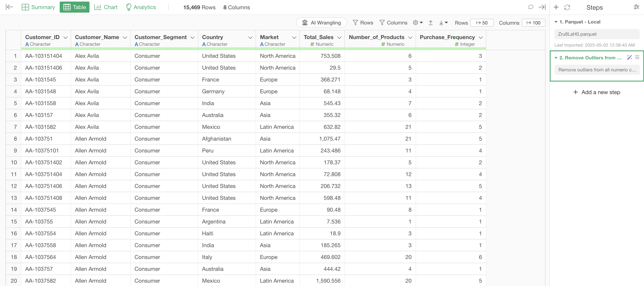Collapse the Steps panel with the right-arrow icon
Image resolution: width=644 pixels, height=286 pixels.
[x=542, y=7]
